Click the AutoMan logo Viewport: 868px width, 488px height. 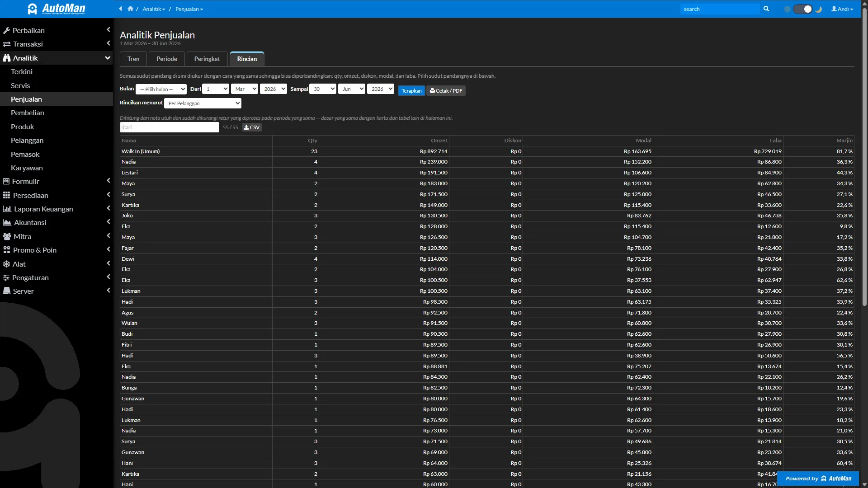56,9
